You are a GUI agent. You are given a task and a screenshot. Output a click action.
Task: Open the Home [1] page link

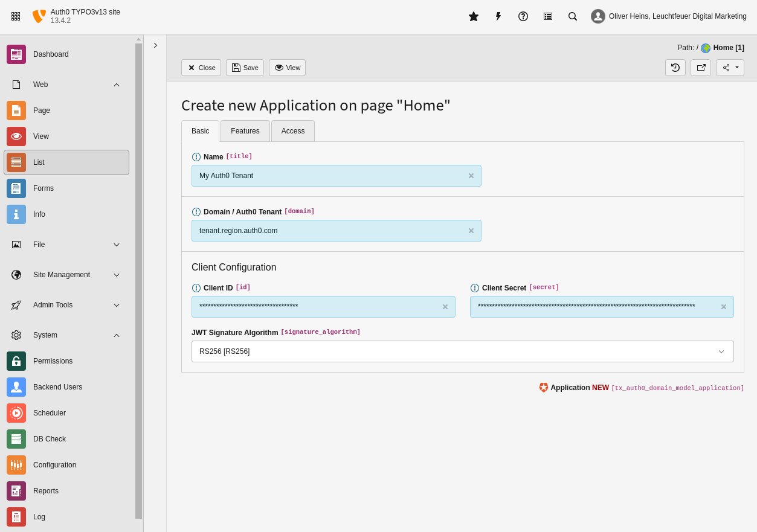click(x=727, y=48)
